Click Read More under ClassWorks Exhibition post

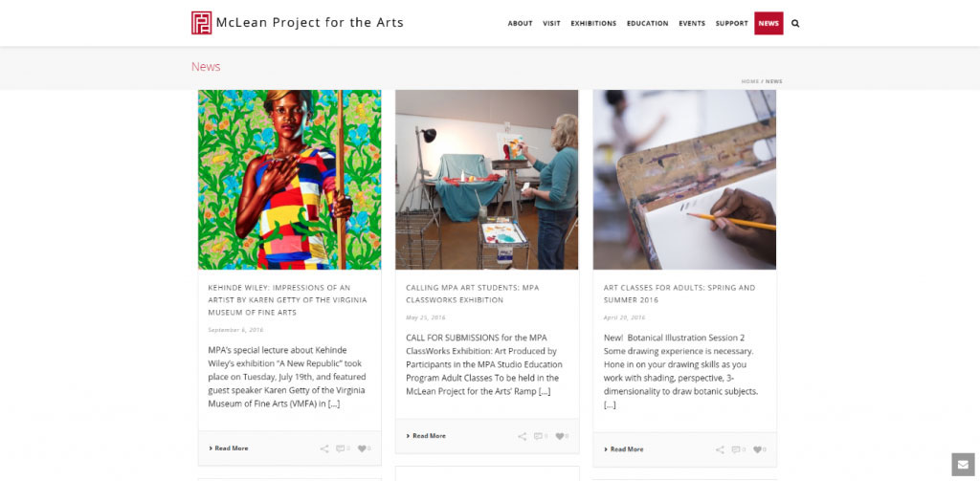click(426, 436)
